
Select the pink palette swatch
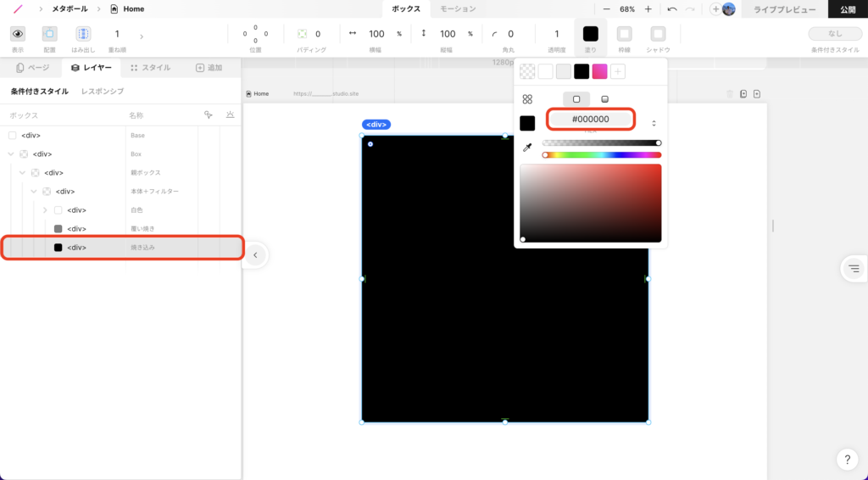tap(599, 71)
